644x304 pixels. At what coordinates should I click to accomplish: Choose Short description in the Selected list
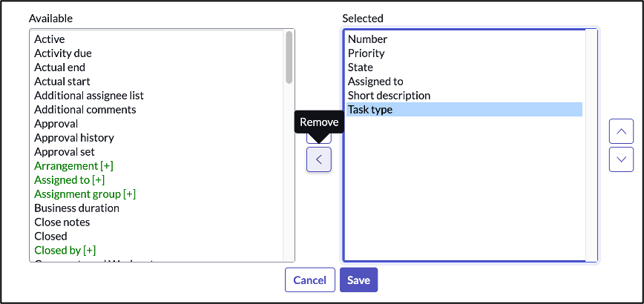[x=389, y=96]
